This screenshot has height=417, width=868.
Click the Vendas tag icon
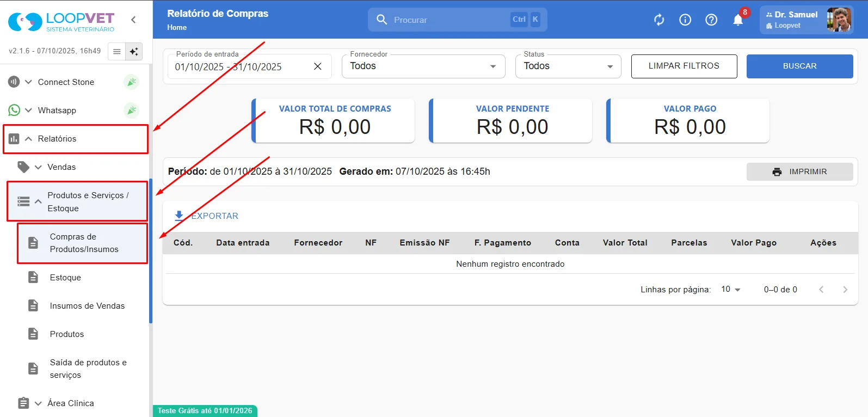tap(23, 167)
